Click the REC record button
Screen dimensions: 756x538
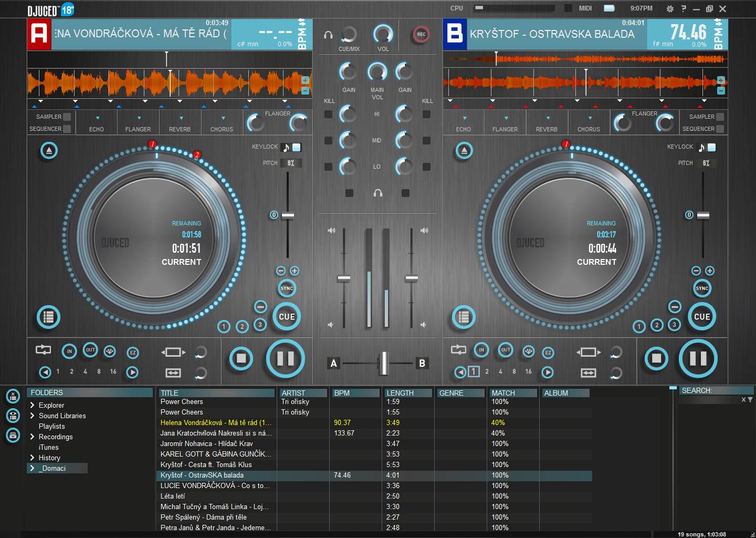click(421, 35)
